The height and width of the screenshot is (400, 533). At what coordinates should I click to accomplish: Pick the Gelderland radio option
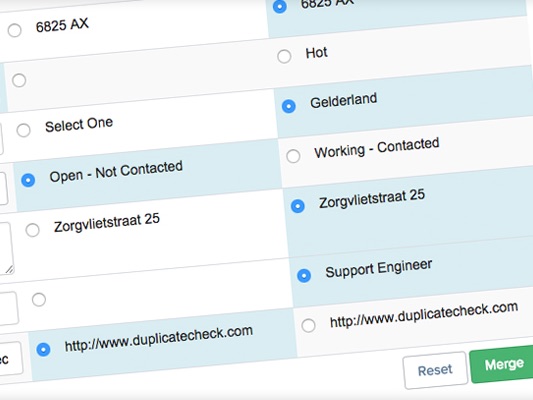tap(289, 106)
